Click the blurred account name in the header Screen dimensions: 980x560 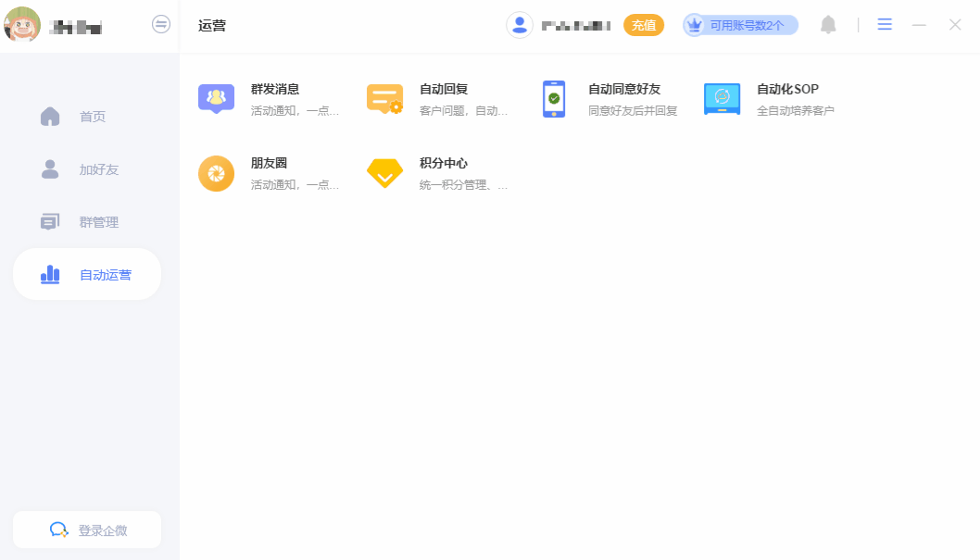tap(575, 26)
